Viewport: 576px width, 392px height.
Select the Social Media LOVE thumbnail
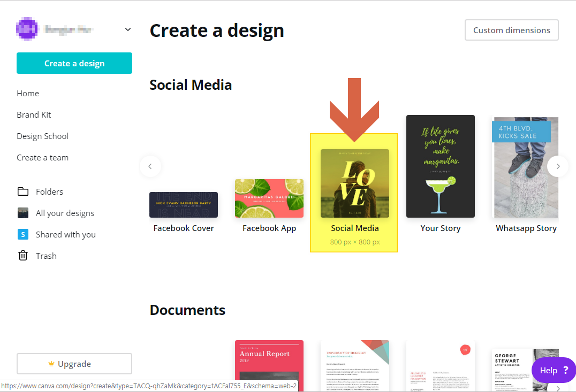(x=355, y=183)
